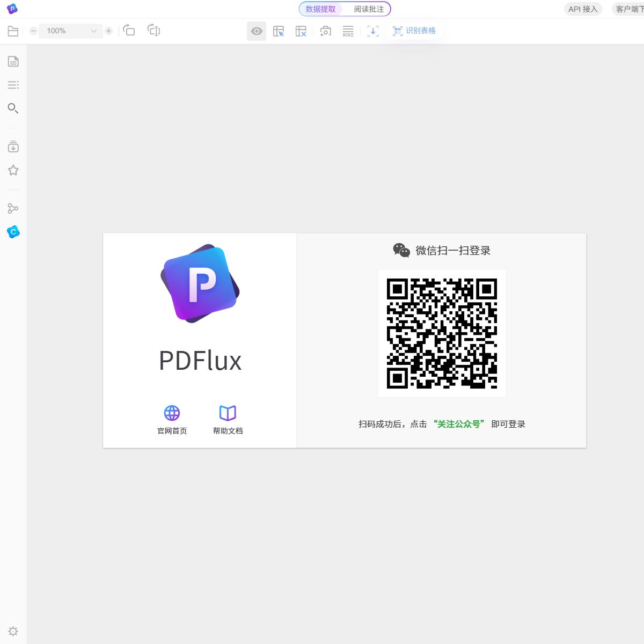Viewport: 644px width, 644px height.
Task: Open search from the sidebar magnifier
Action: [x=13, y=108]
